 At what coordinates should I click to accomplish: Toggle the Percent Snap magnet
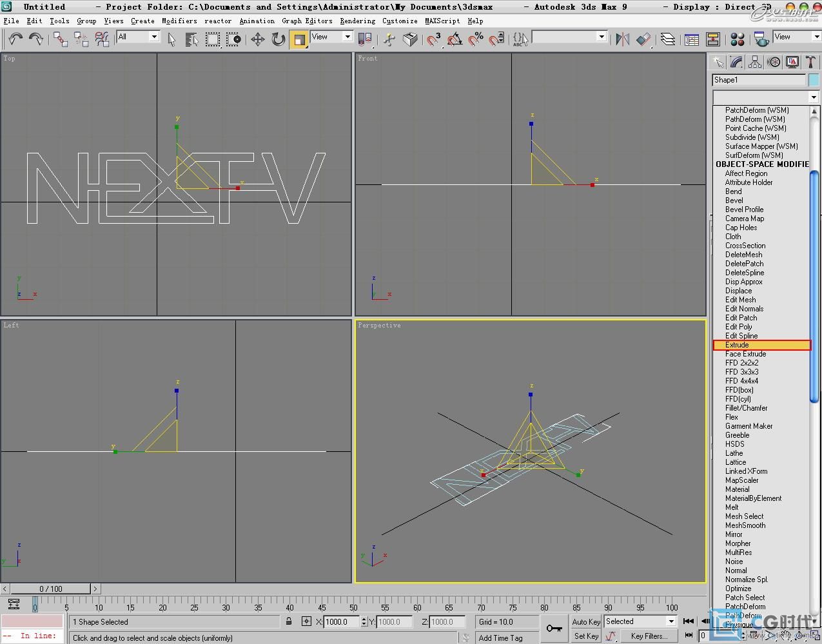(x=476, y=39)
